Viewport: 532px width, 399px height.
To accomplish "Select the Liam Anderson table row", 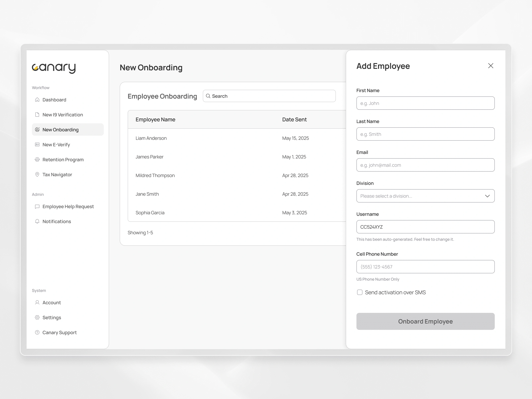I will click(237, 138).
